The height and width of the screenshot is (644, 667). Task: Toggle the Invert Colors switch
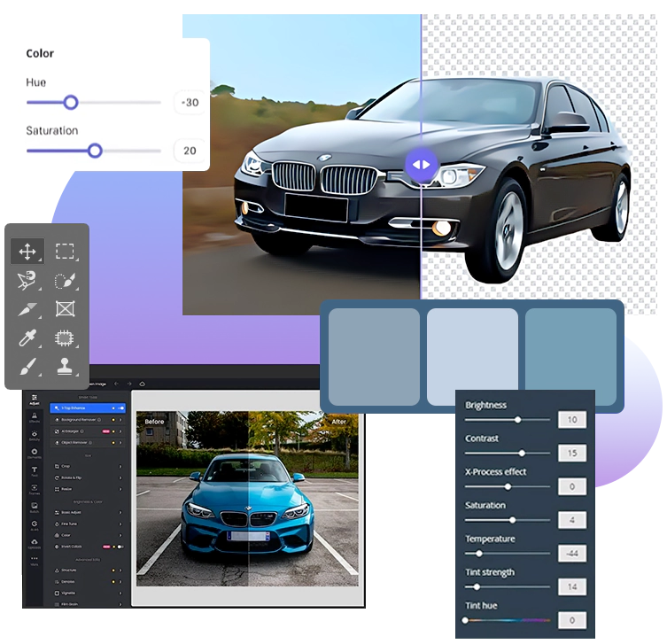120,547
